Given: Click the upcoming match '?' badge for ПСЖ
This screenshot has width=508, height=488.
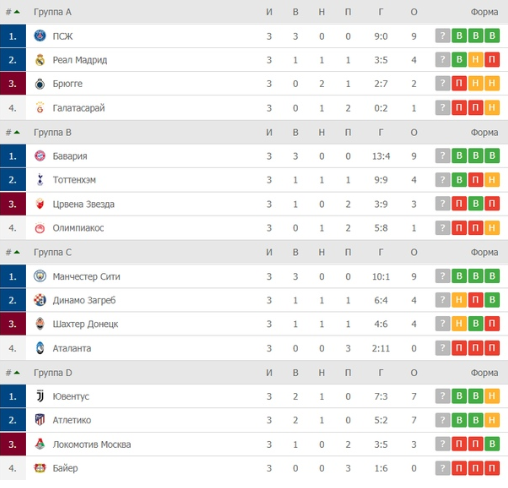Looking at the screenshot, I should pos(443,36).
